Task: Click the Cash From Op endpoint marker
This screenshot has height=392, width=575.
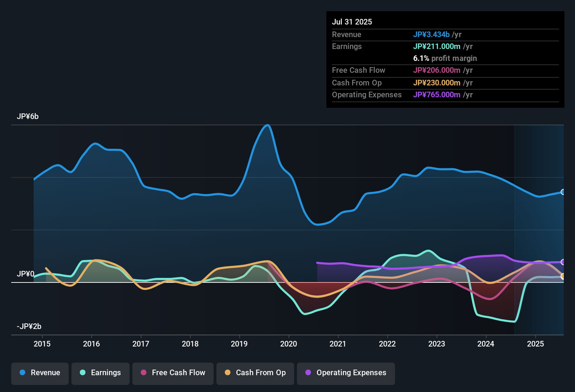Action: coord(563,276)
